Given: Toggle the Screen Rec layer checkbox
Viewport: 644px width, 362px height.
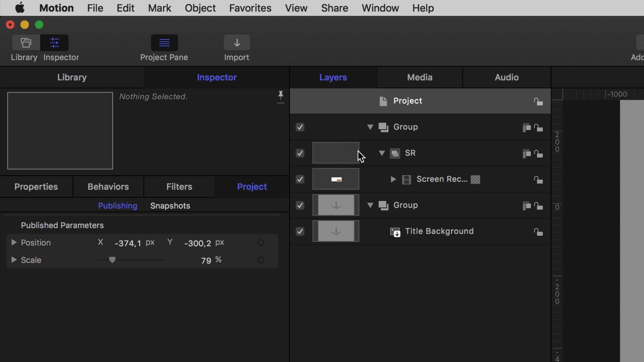Looking at the screenshot, I should click(x=300, y=179).
